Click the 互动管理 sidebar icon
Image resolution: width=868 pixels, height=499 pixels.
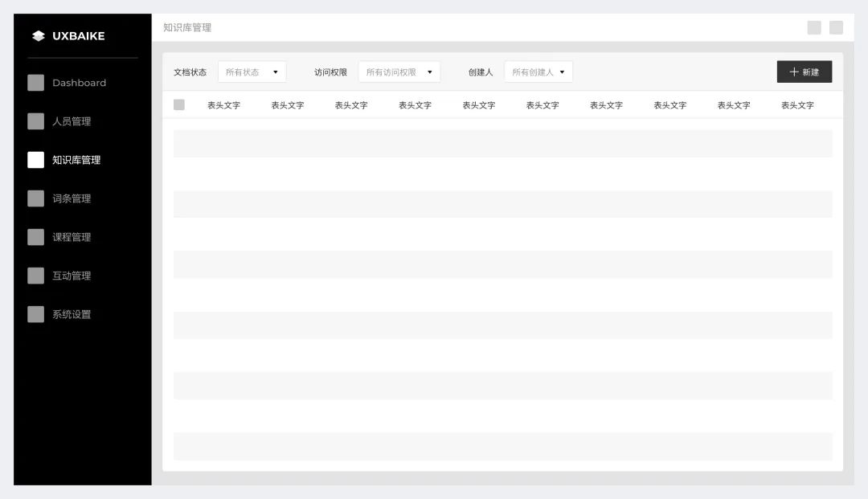(35, 275)
